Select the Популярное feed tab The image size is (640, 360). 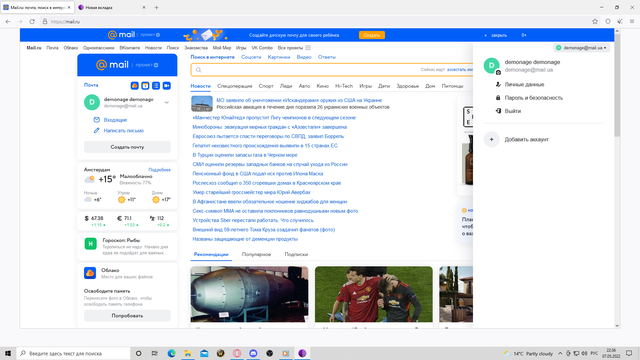[256, 254]
